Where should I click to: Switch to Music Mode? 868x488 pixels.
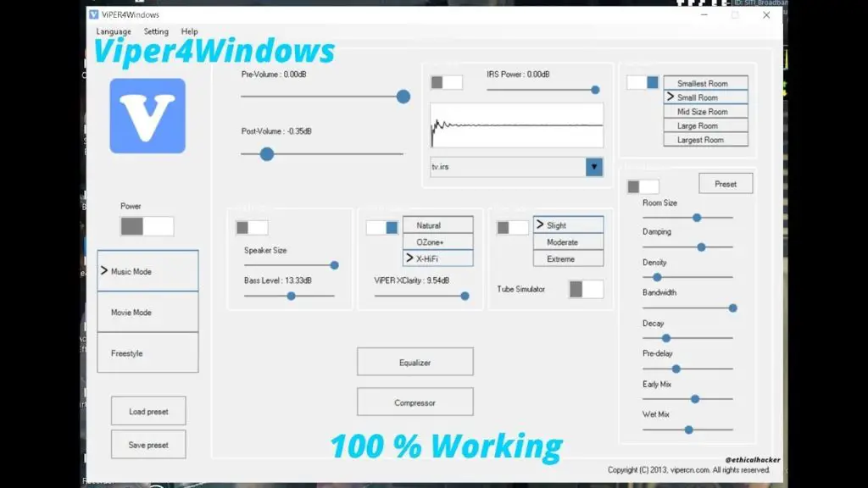coord(147,271)
